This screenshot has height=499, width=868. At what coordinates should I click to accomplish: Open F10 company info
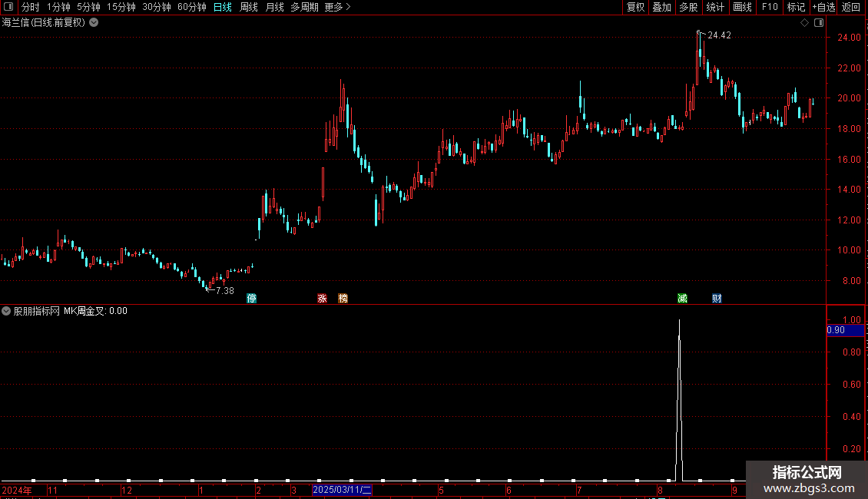coord(770,7)
